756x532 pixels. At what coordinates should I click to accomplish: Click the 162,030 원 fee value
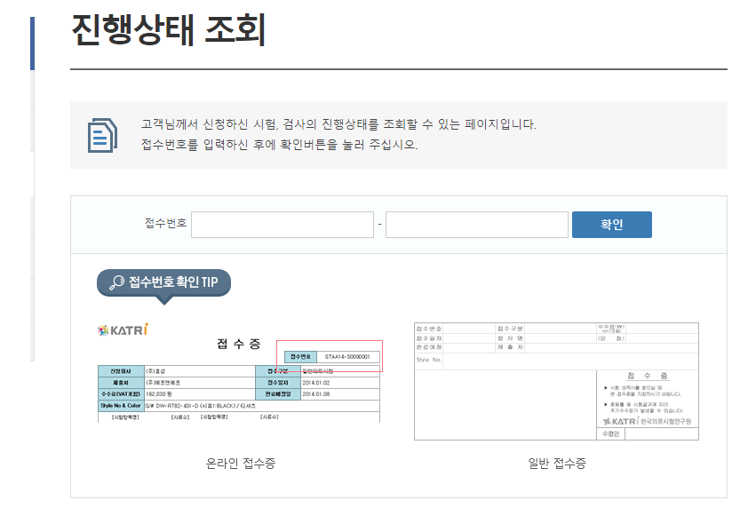coord(159,394)
